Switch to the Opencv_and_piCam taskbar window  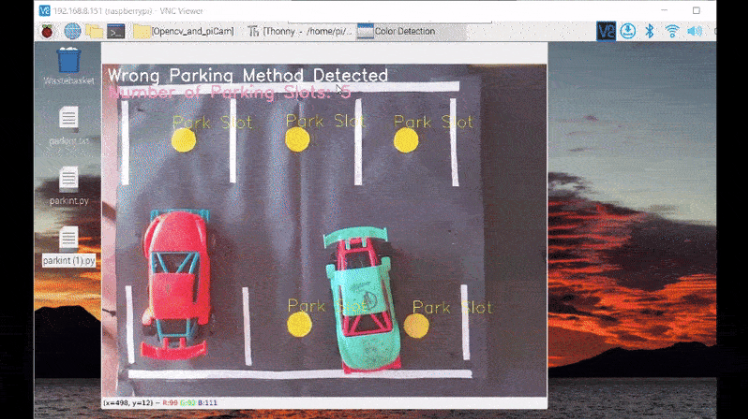coord(185,31)
